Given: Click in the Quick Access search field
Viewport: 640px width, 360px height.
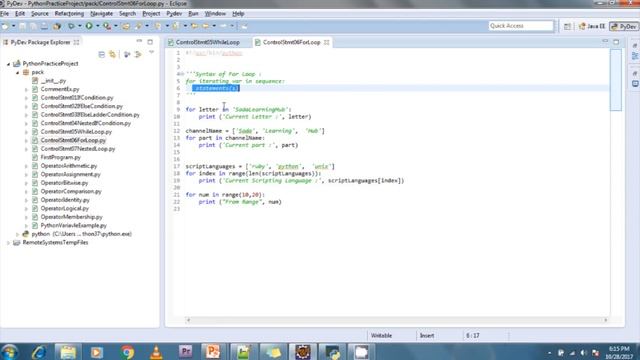Looking at the screenshot, I should (x=521, y=26).
